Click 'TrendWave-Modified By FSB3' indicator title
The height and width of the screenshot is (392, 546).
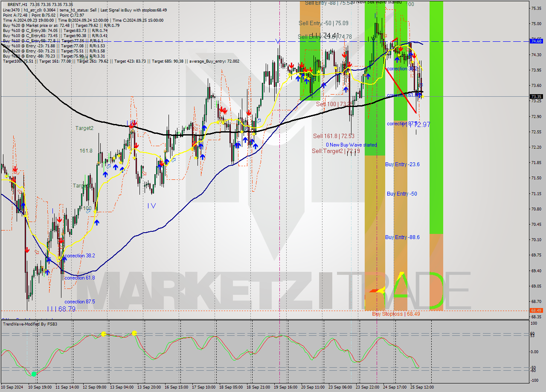(30, 324)
